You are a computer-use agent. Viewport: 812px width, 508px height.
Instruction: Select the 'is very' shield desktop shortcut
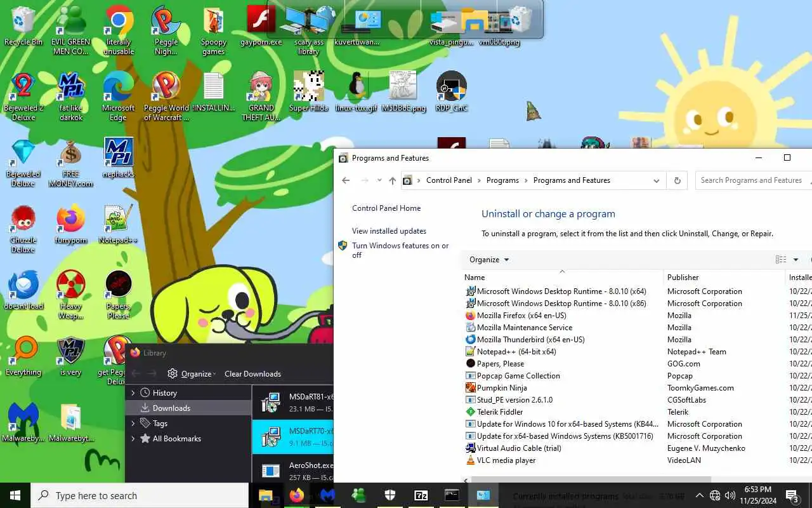coord(70,356)
